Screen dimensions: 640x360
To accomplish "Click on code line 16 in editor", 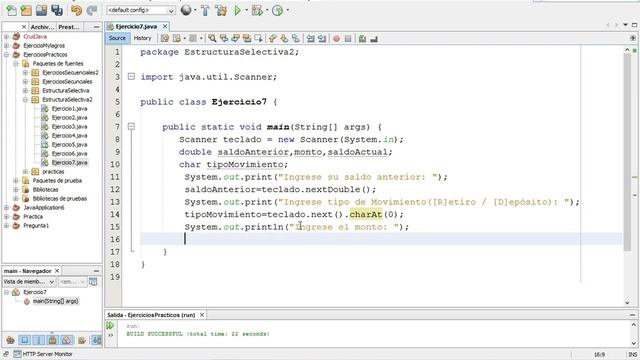I will tap(382, 239).
